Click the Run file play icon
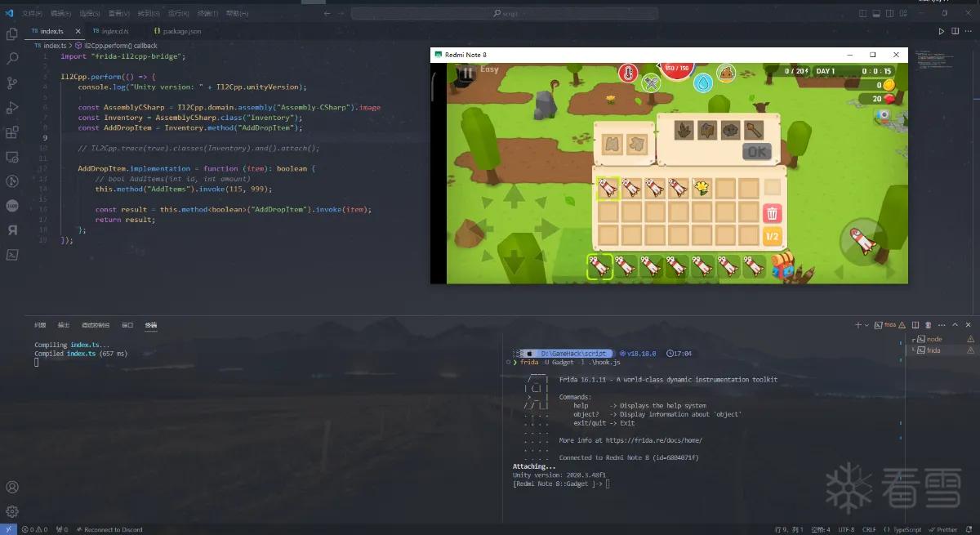The width and height of the screenshot is (980, 535). (942, 31)
